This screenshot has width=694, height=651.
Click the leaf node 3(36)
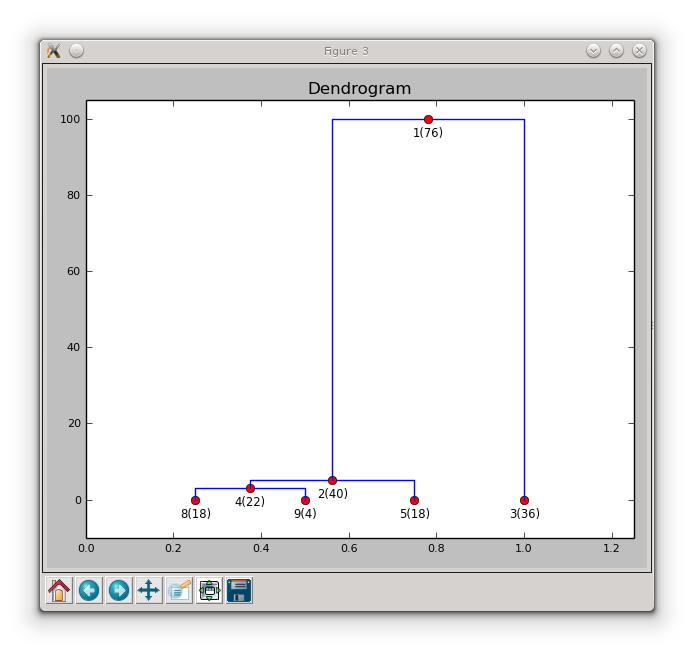(x=524, y=500)
